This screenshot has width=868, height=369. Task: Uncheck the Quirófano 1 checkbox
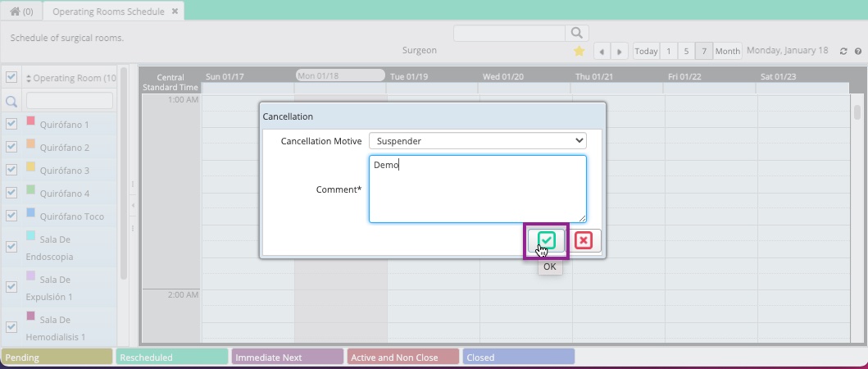click(x=11, y=124)
